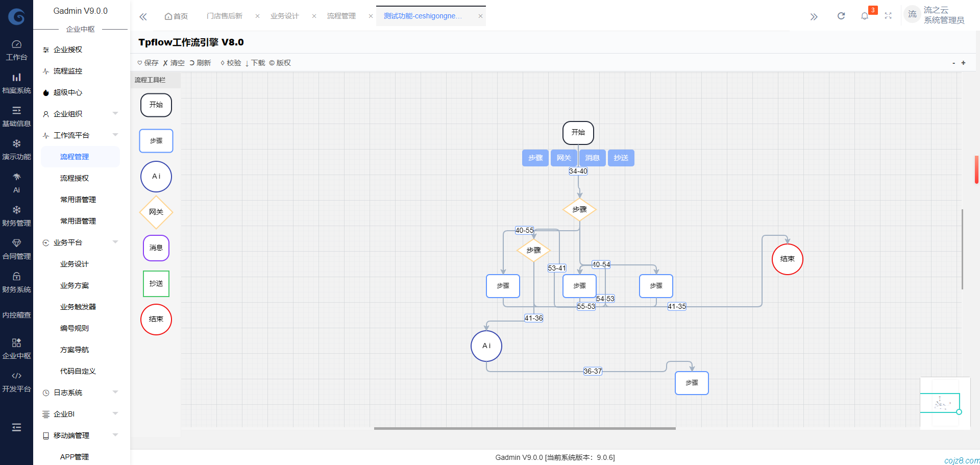Click the notification bell icon
Screen dimensions: 980x465
tap(864, 16)
